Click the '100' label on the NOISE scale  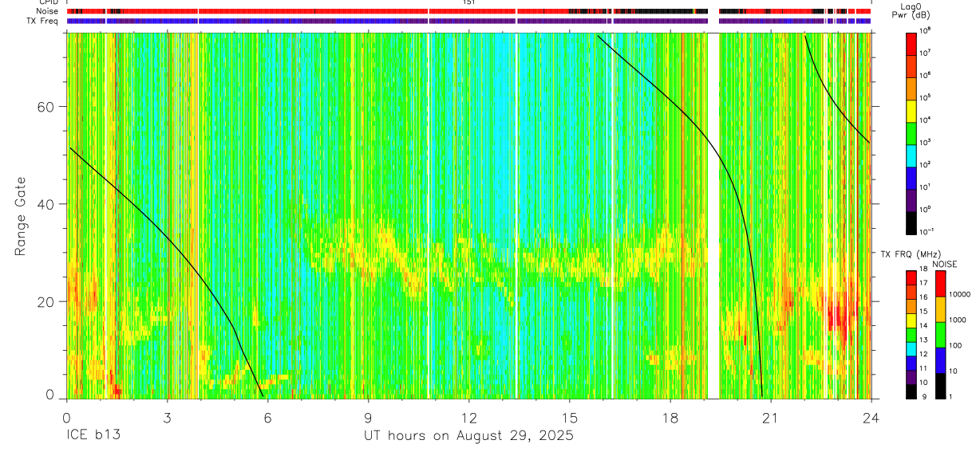(955, 345)
